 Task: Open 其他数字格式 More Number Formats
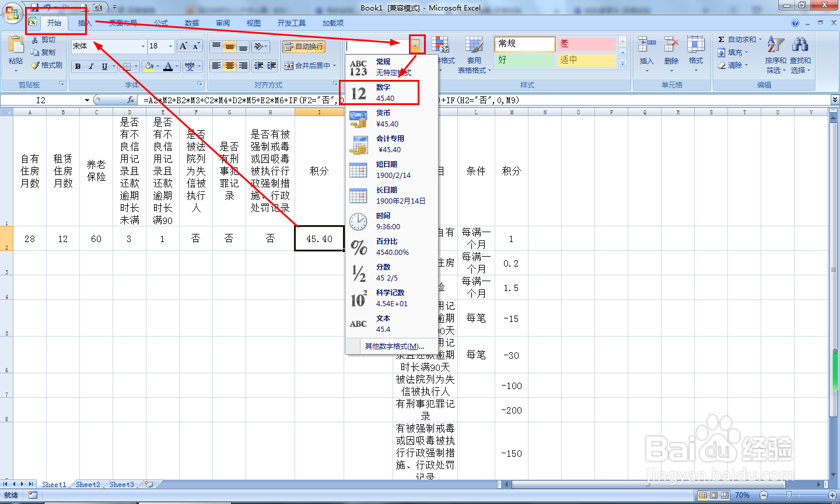pos(394,346)
